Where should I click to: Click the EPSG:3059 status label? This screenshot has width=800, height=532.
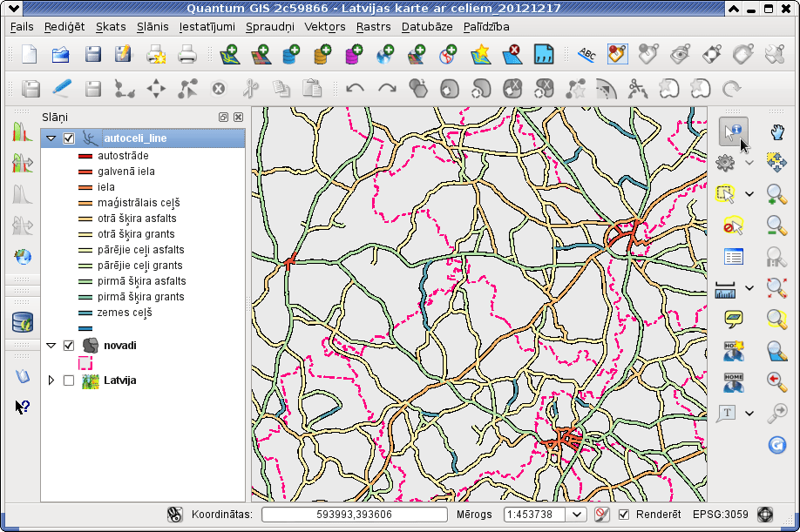pyautogui.click(x=721, y=515)
